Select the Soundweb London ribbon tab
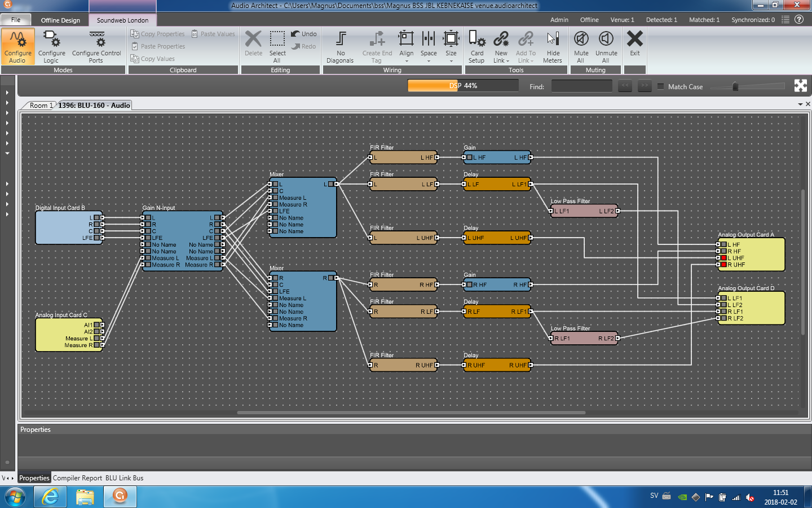This screenshot has width=812, height=508. (x=122, y=20)
